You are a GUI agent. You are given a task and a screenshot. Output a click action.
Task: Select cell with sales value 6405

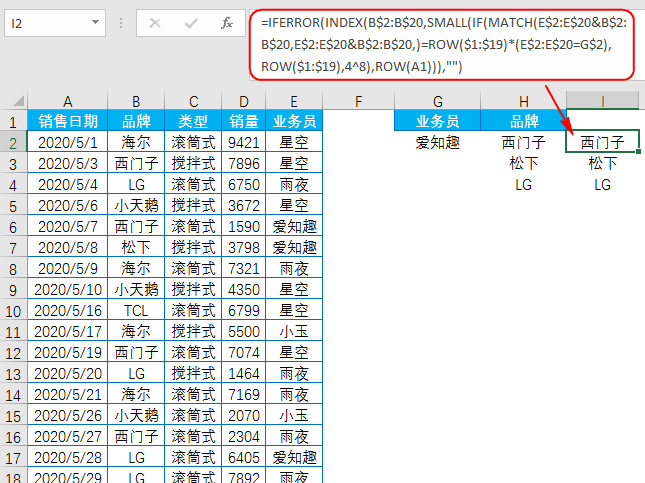coord(244,457)
